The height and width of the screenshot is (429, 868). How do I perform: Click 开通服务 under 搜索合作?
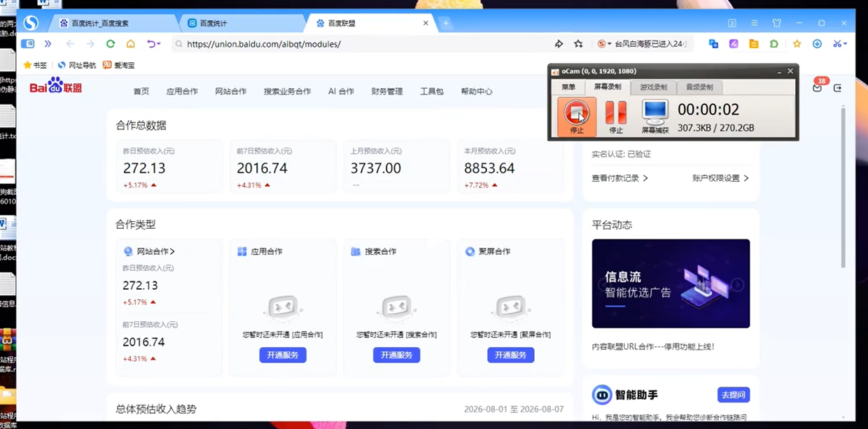[396, 355]
